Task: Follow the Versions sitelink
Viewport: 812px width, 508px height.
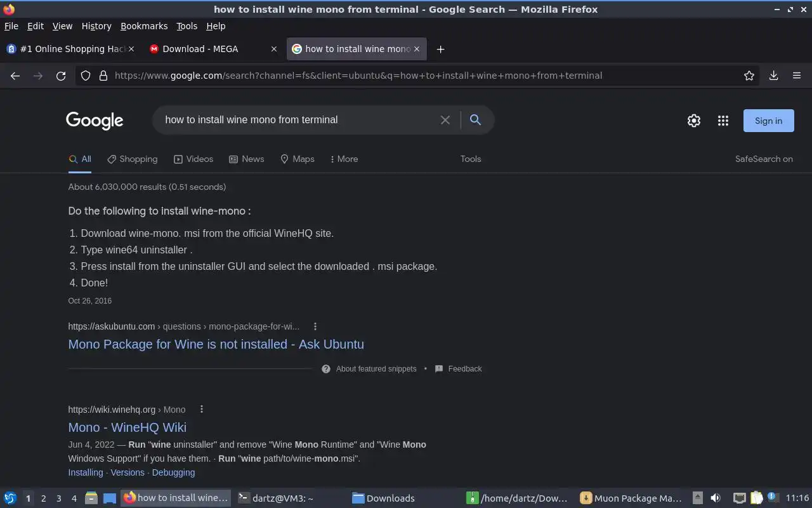Action: click(128, 472)
